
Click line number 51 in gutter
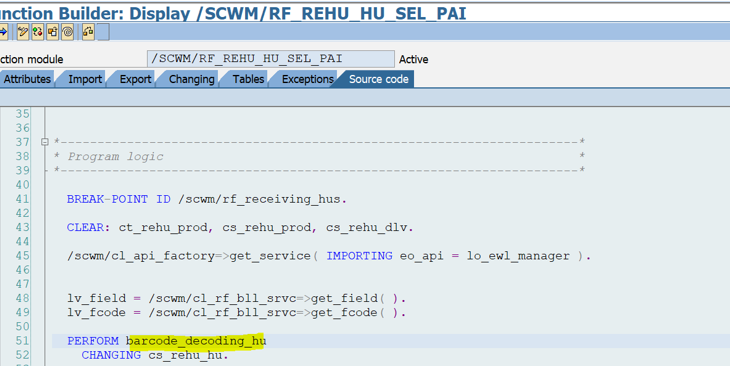(22, 341)
